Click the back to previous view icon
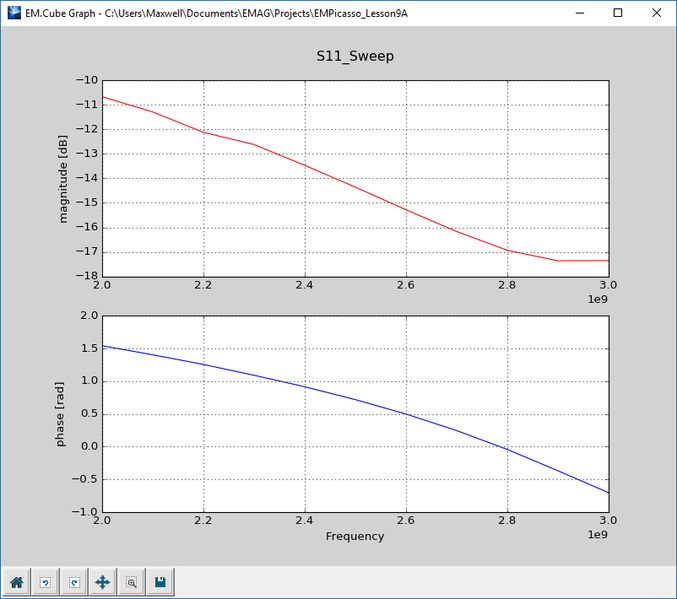Screen dimensions: 677x599 click(45, 583)
